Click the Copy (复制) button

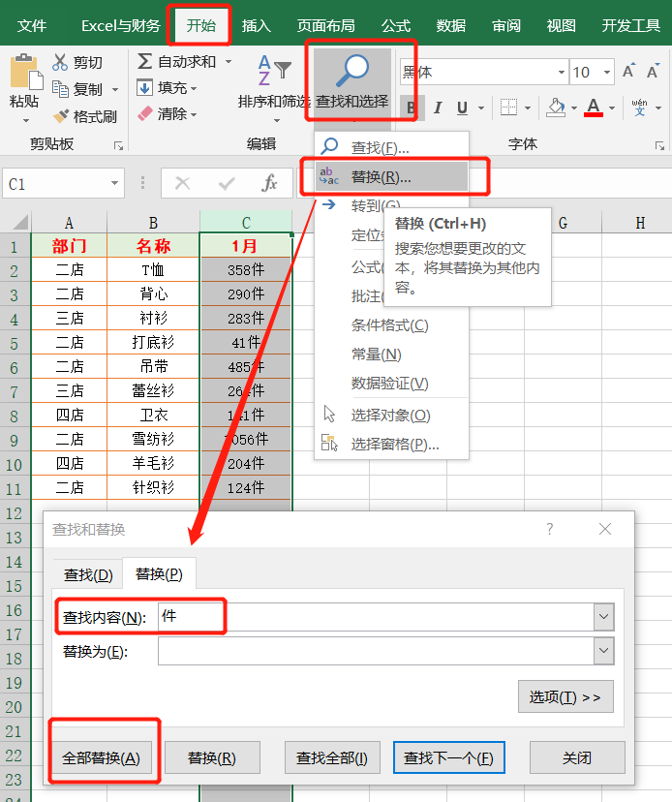[78, 89]
